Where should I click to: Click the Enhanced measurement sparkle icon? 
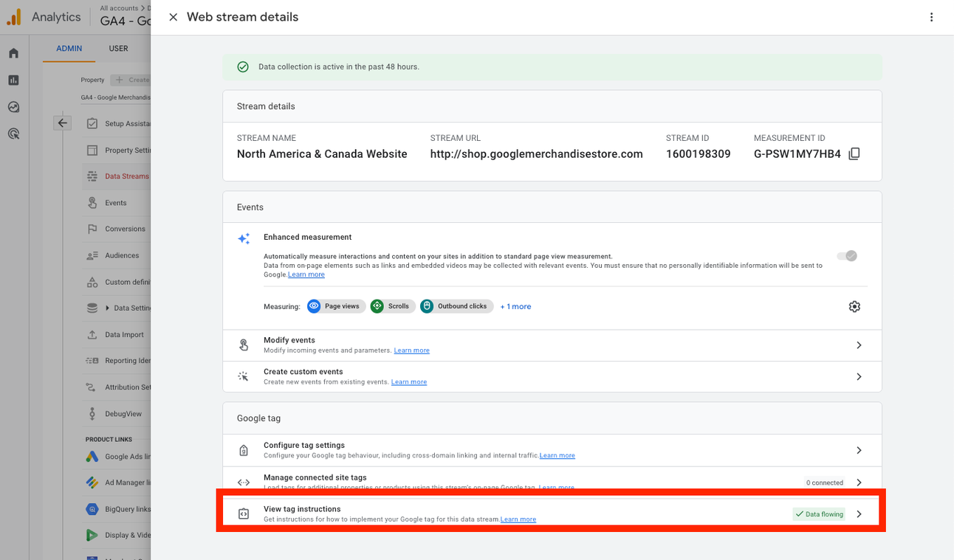click(244, 238)
